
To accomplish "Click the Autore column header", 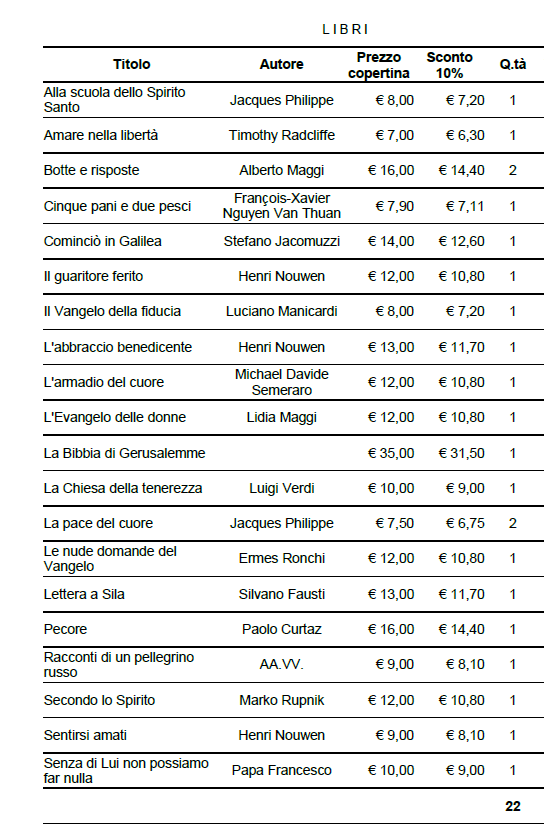I will [281, 64].
